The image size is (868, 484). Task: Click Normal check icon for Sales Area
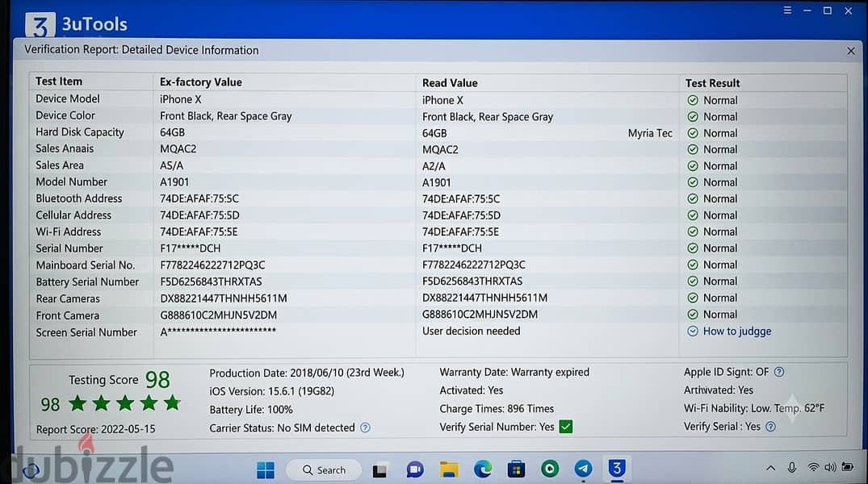693,166
